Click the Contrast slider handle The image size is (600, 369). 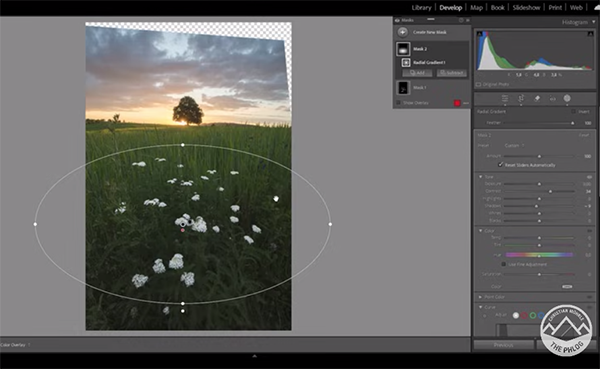point(550,191)
